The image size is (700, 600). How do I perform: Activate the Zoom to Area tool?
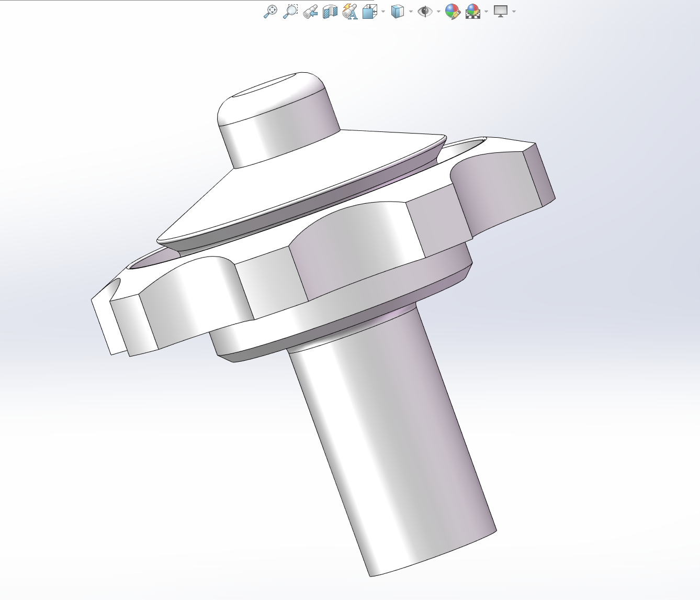(x=290, y=12)
